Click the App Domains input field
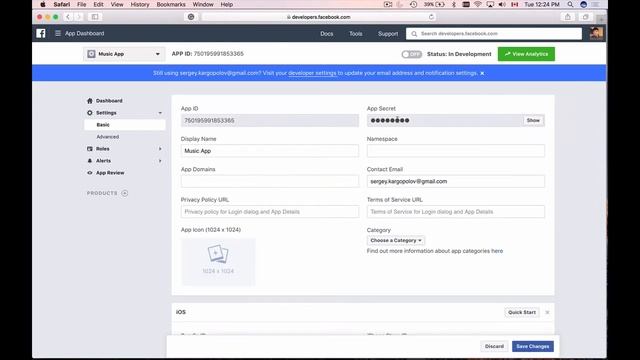Viewport: 640px width, 360px height. tap(269, 181)
